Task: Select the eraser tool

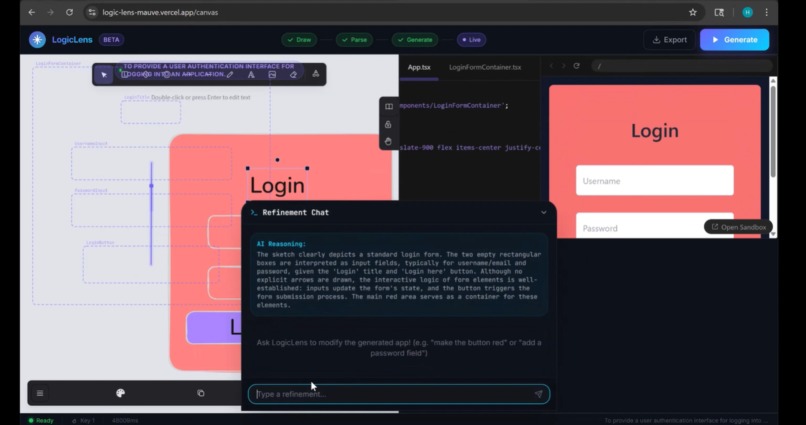Action: pos(293,75)
